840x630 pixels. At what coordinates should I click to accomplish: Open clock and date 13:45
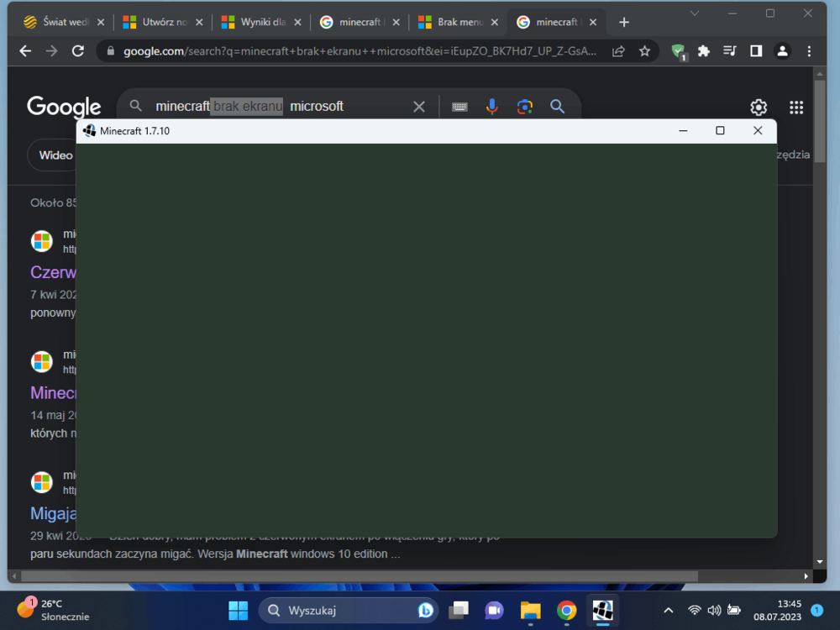click(777, 610)
